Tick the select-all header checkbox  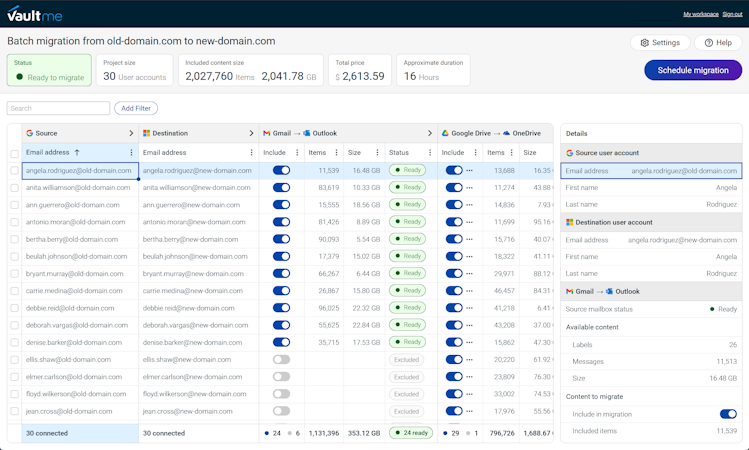14,153
